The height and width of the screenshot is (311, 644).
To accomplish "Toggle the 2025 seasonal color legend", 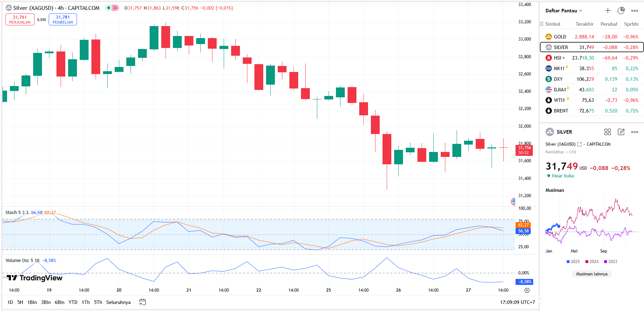I will coord(573,262).
